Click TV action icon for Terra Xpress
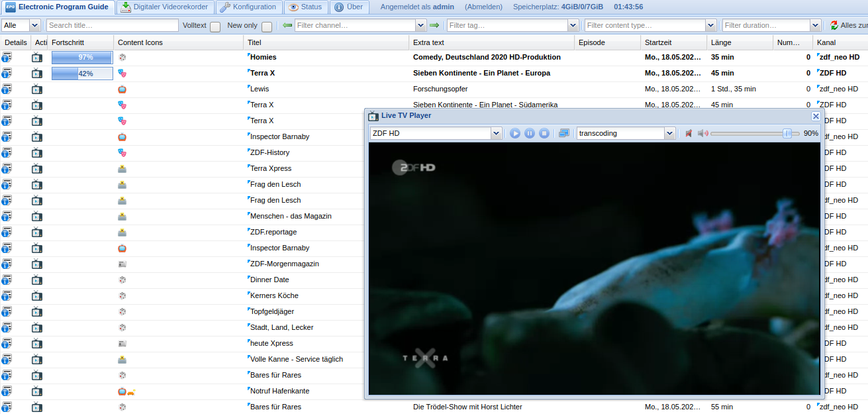This screenshot has width=868, height=414. (37, 168)
